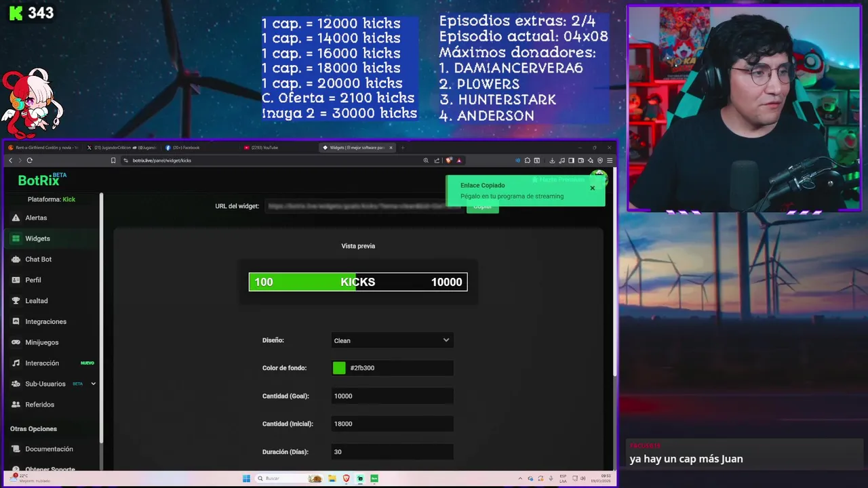This screenshot has width=868, height=488.
Task: Switch to the YouTube browser tab
Action: point(278,147)
